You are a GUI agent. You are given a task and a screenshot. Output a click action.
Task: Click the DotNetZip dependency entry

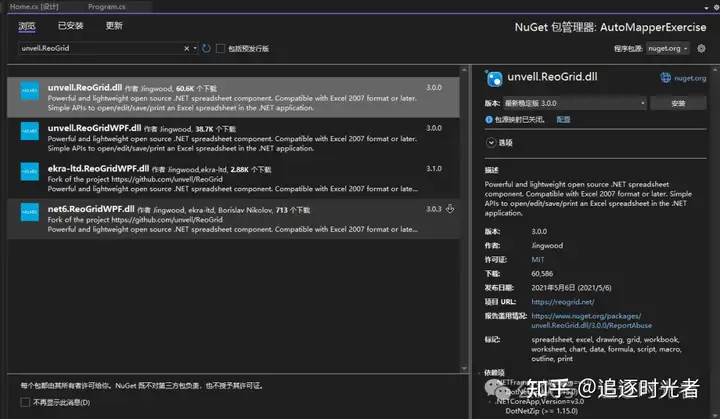542,411
